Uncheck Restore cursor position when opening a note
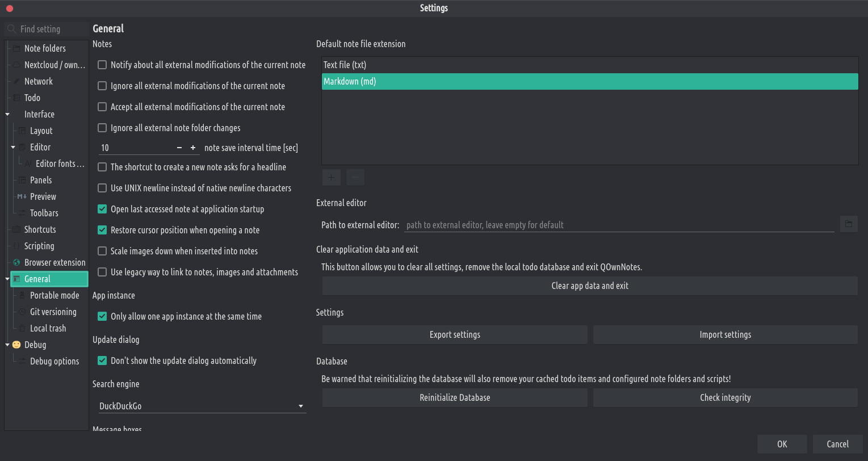 tap(102, 230)
